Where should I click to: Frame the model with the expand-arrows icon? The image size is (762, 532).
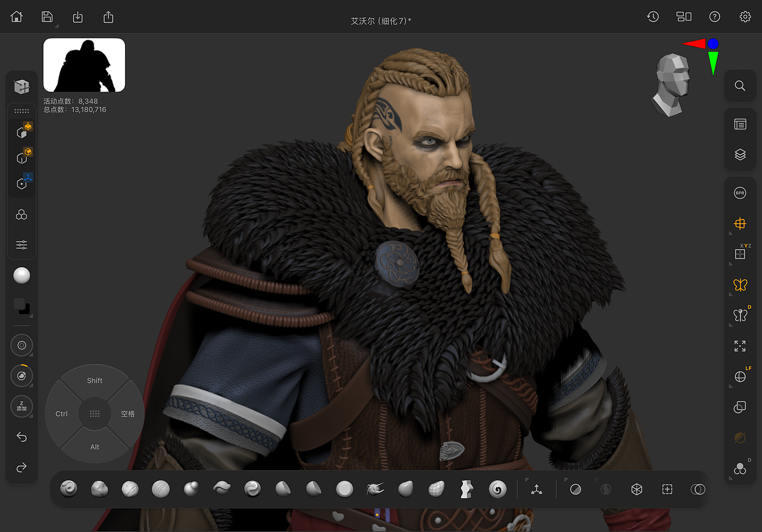(x=740, y=346)
